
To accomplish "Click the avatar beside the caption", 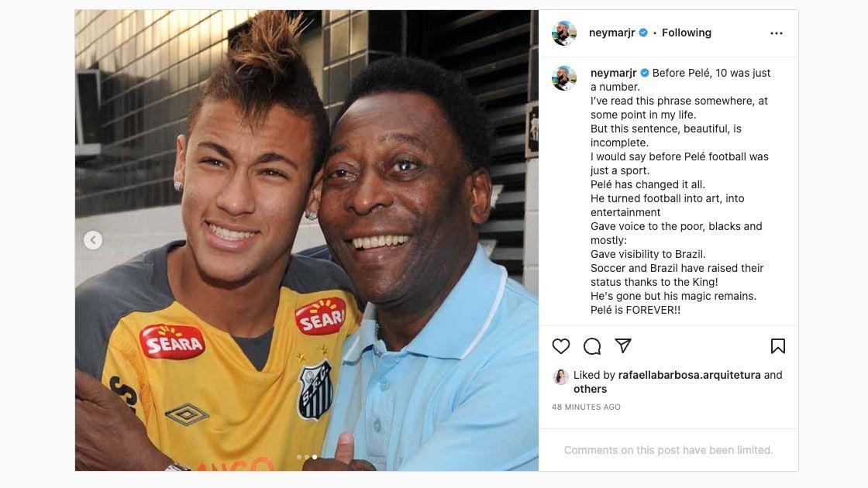I will tap(564, 78).
